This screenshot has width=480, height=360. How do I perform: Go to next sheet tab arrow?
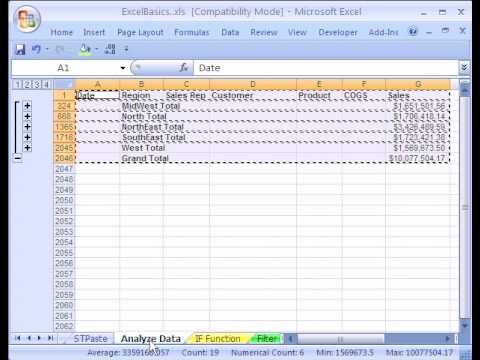click(39, 338)
